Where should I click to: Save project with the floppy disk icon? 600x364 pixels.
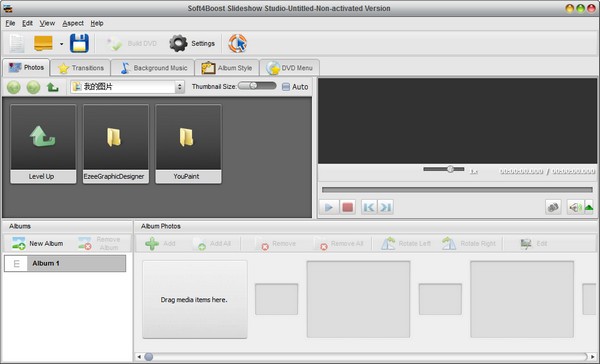[79, 43]
